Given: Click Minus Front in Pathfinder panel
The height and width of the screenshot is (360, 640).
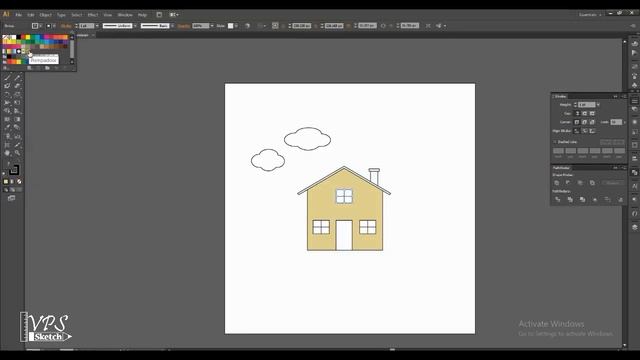Looking at the screenshot, I should [568, 183].
